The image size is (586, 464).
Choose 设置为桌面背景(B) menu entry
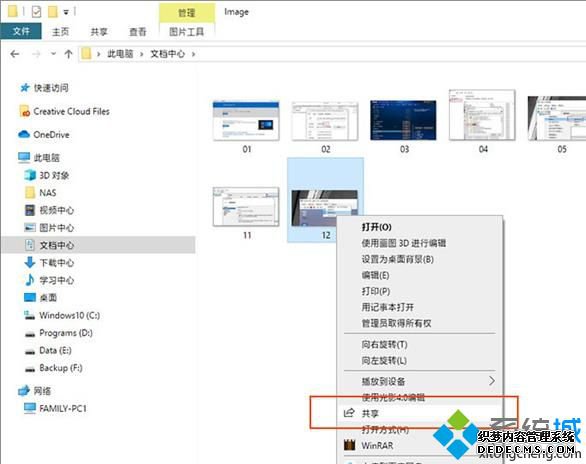420,259
